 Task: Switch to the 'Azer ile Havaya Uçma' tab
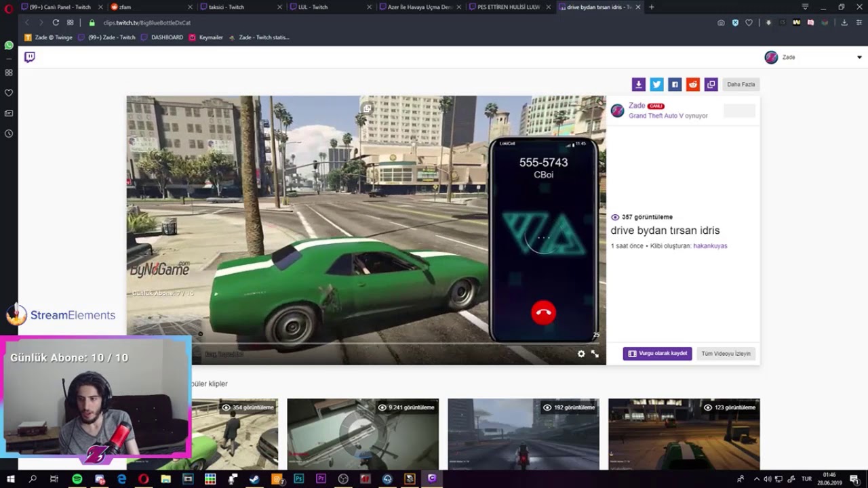420,7
